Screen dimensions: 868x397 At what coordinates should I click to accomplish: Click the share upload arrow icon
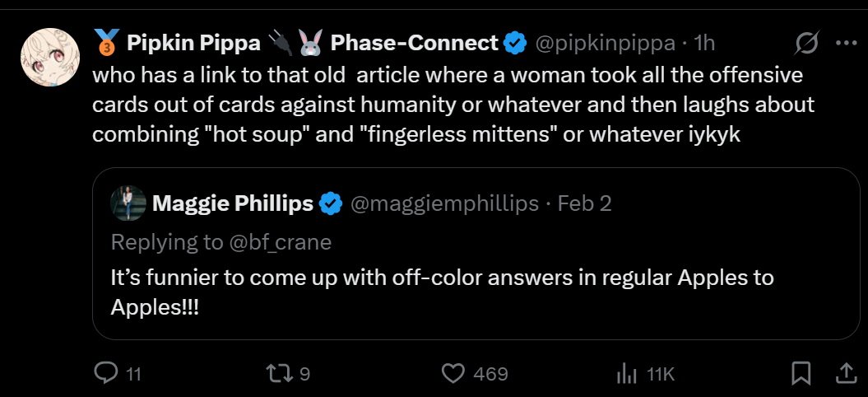click(x=846, y=374)
